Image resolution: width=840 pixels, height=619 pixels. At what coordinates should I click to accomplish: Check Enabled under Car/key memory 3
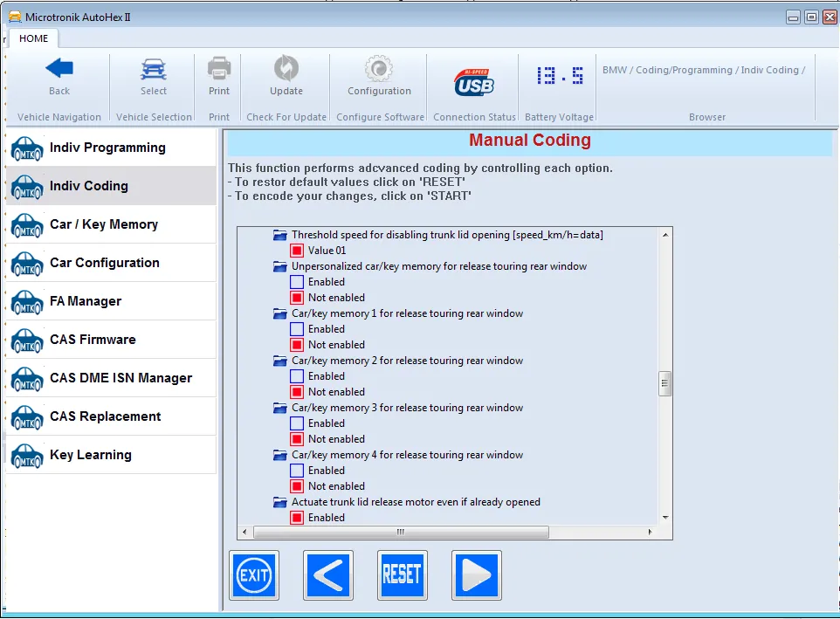tap(297, 423)
